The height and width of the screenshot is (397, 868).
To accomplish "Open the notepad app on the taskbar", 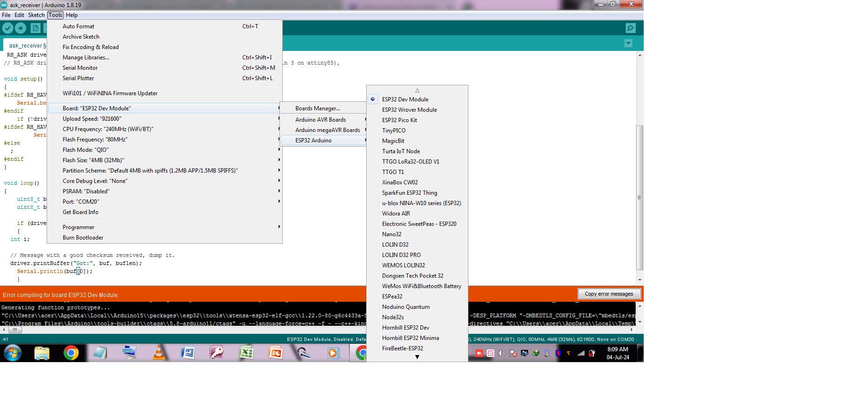I will [100, 353].
